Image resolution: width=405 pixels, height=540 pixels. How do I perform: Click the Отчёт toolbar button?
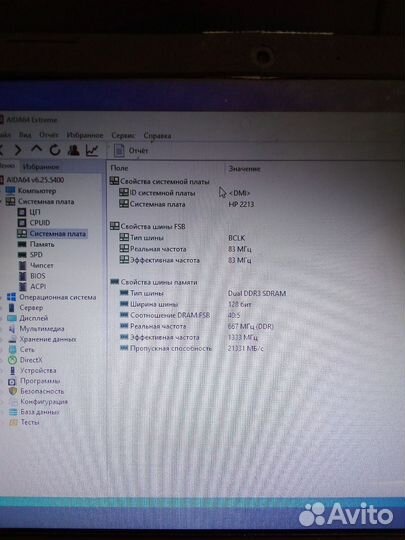(131, 150)
